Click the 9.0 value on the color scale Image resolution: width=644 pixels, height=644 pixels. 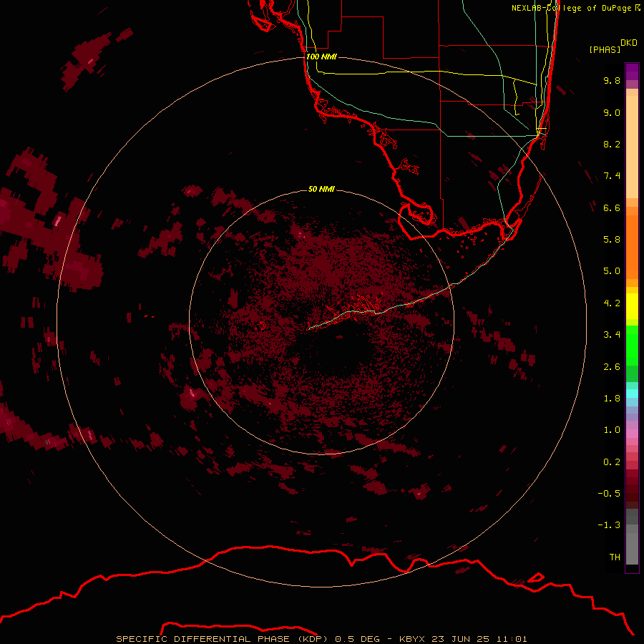click(x=612, y=112)
